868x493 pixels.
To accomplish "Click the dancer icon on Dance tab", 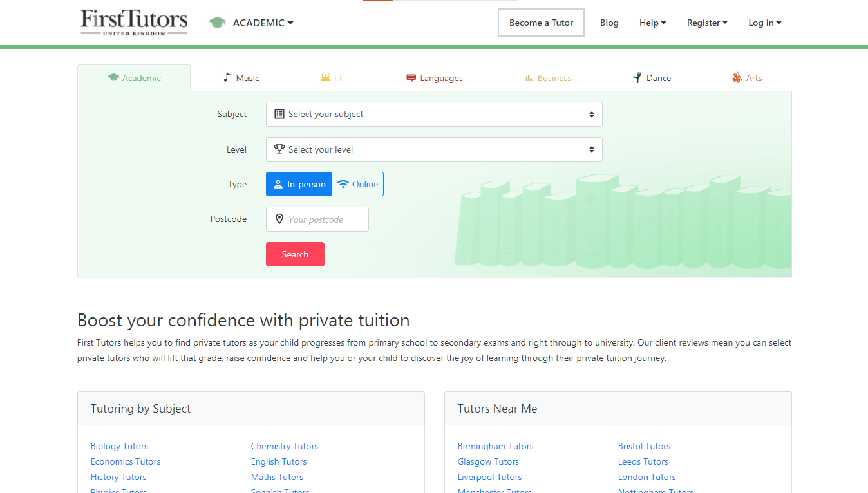I will [637, 78].
